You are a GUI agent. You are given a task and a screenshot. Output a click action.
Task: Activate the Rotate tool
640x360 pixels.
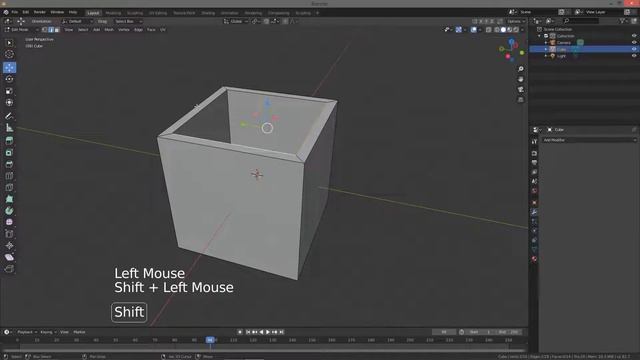click(x=9, y=79)
